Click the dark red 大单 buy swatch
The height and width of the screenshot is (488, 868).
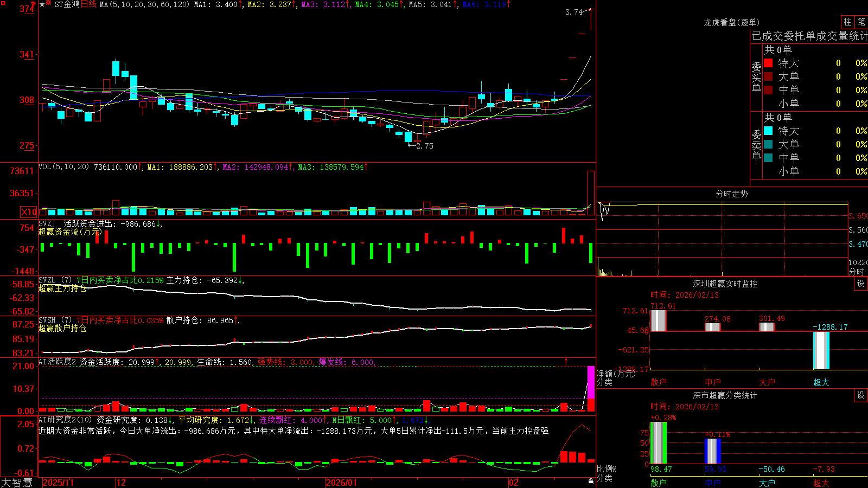click(x=768, y=76)
